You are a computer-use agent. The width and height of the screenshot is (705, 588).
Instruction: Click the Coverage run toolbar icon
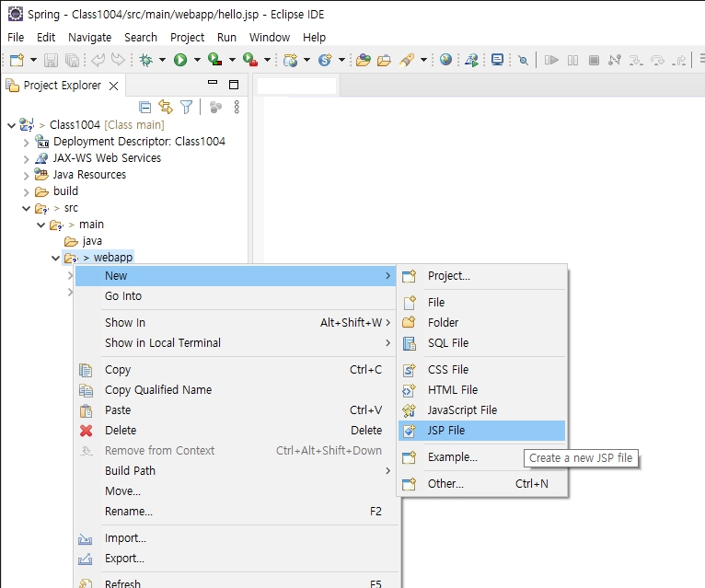pos(215,60)
